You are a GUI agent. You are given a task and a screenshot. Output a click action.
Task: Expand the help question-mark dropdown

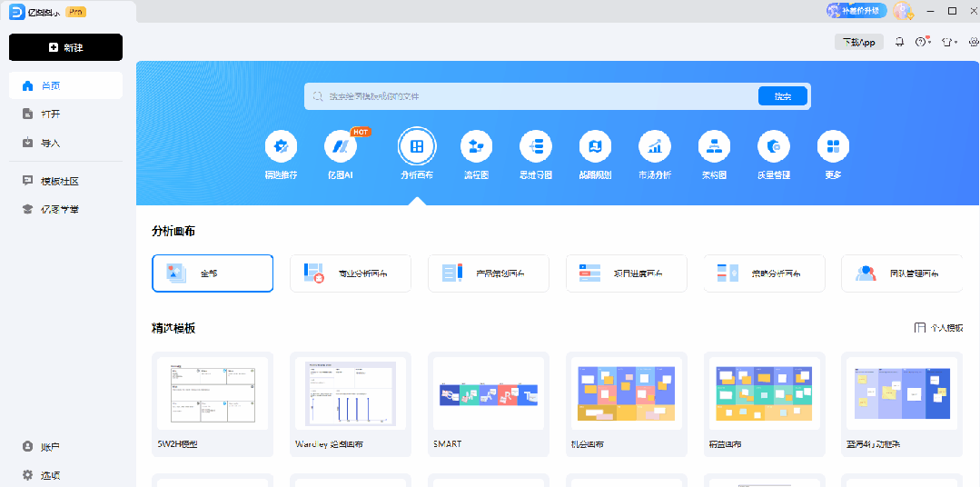tap(923, 42)
